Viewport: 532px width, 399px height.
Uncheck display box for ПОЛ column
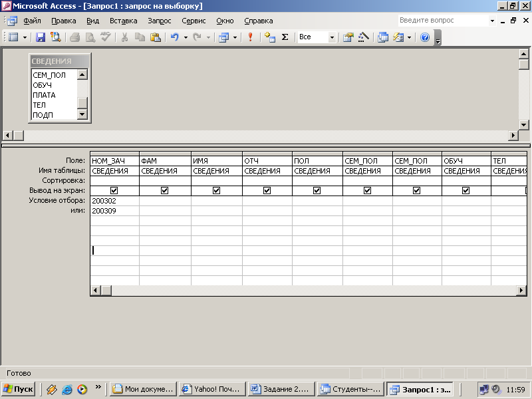317,191
